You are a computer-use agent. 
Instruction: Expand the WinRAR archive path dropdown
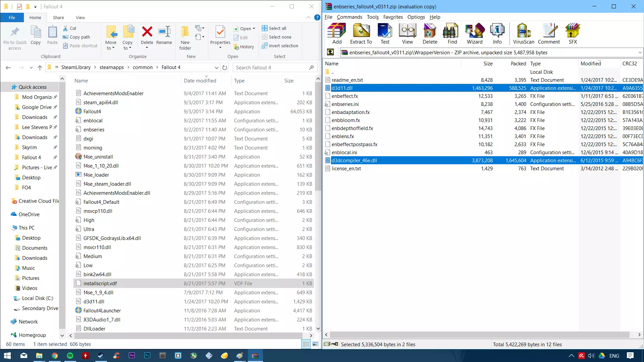640,53
